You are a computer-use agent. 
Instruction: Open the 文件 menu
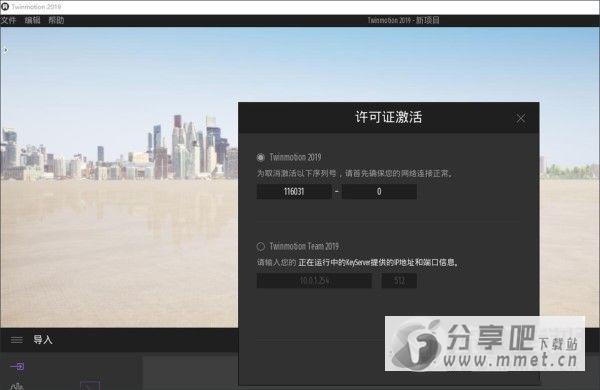(8, 20)
